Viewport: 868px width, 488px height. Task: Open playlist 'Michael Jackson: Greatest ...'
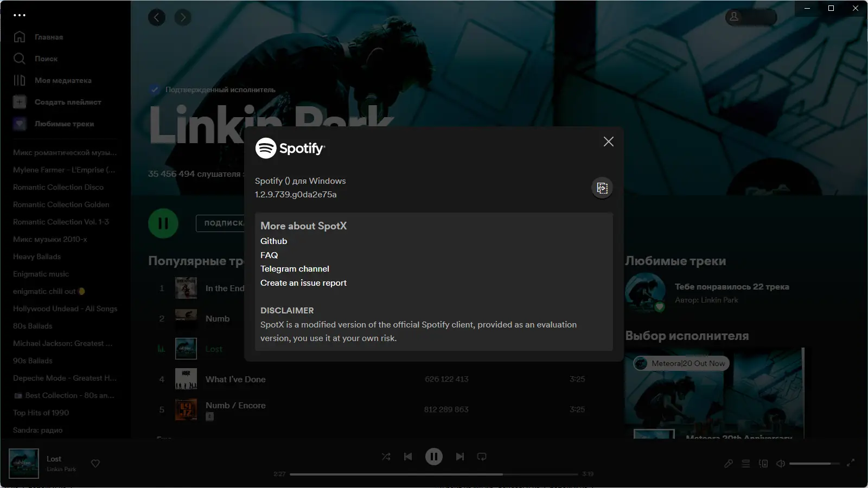(63, 344)
